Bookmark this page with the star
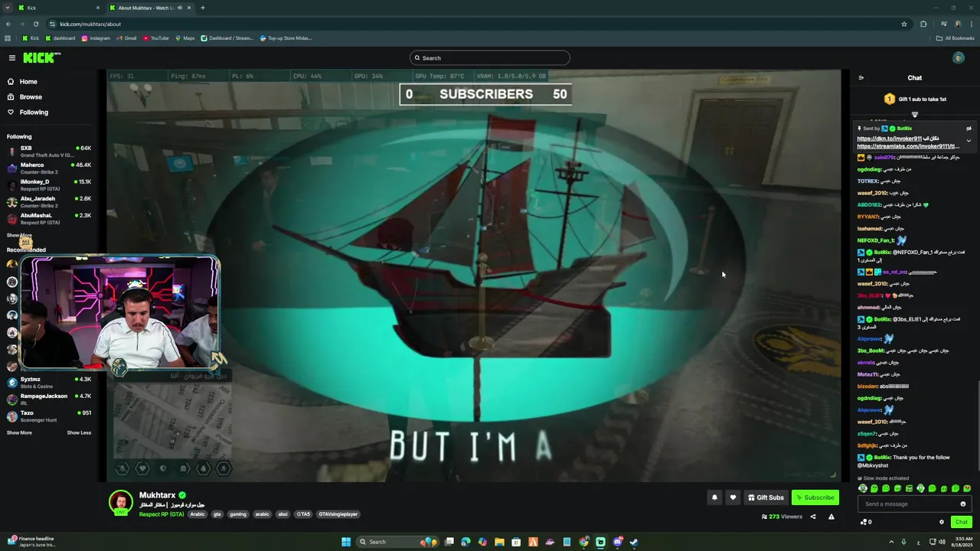The height and width of the screenshot is (551, 980). (x=904, y=24)
